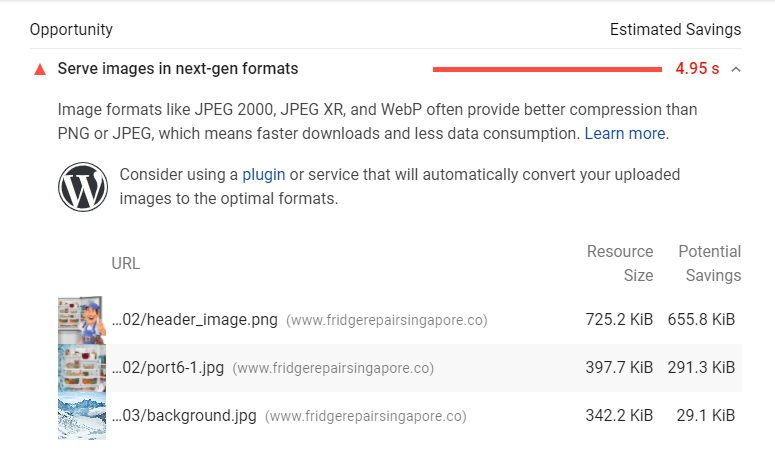Click the Resource Size column header

pyautogui.click(x=620, y=263)
